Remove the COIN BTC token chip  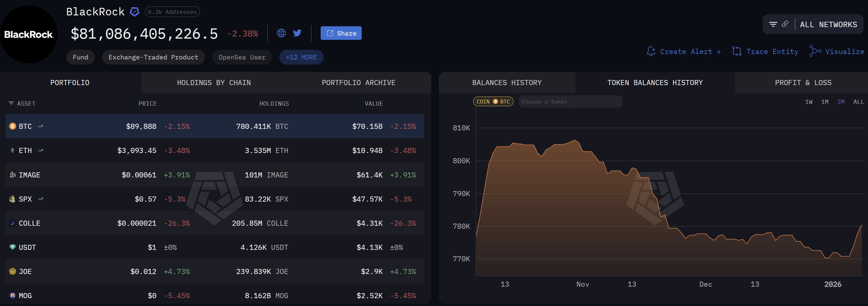click(493, 101)
